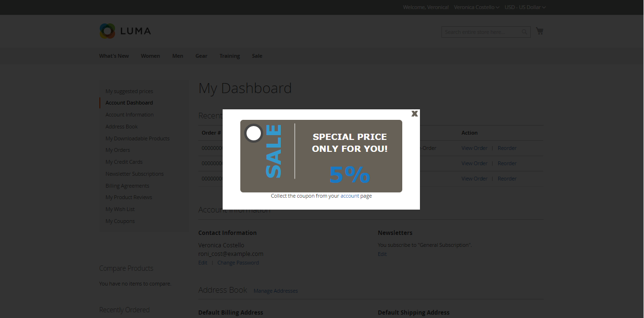Click the Welcome, Veronica! text

(426, 7)
